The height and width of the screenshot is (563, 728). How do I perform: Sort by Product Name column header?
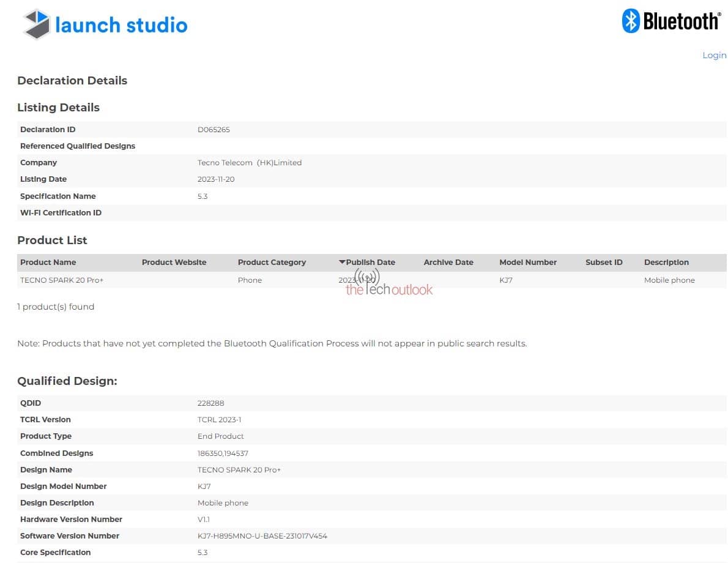click(48, 262)
